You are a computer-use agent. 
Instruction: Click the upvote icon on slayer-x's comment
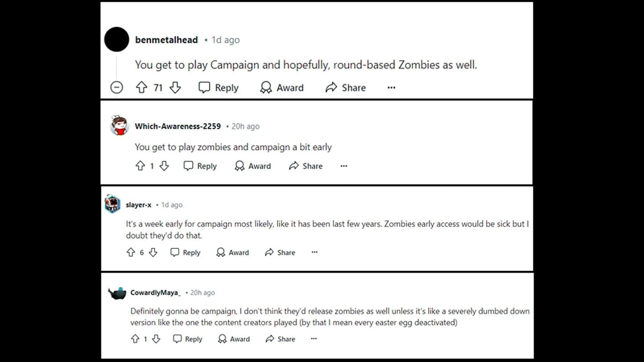(x=130, y=252)
